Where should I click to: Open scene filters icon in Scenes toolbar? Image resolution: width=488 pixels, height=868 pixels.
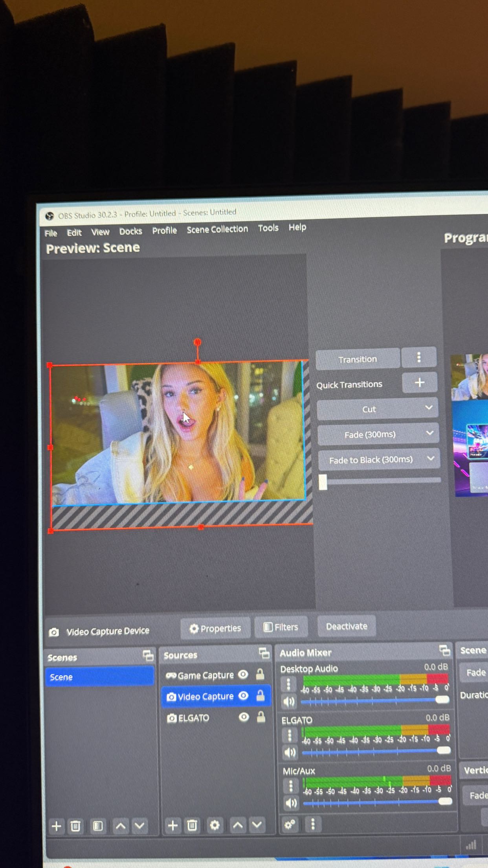click(x=97, y=826)
